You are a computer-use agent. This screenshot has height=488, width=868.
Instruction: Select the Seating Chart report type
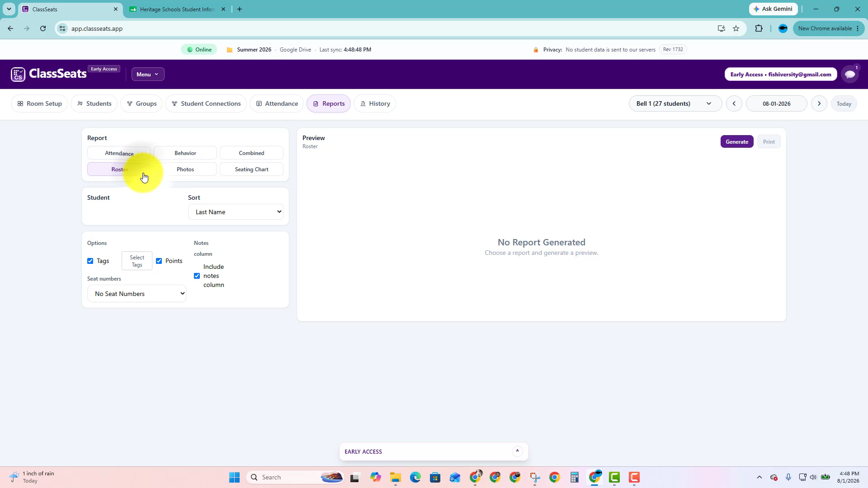point(251,169)
